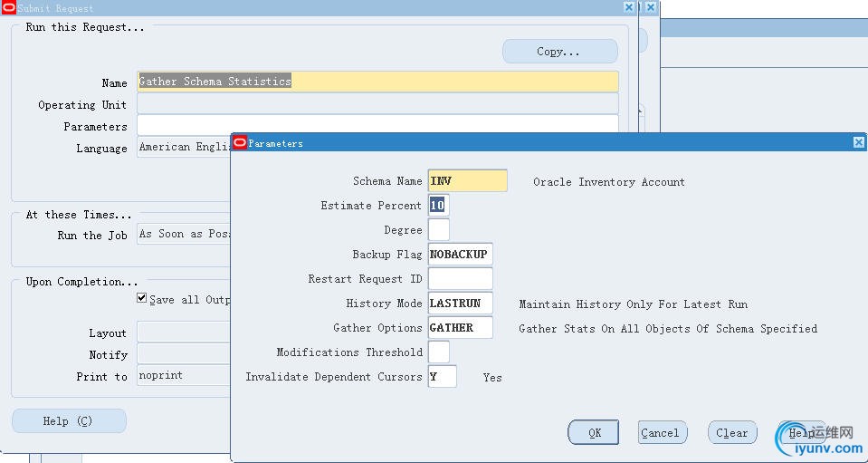Click the Print to field
The image size is (868, 463).
184,375
